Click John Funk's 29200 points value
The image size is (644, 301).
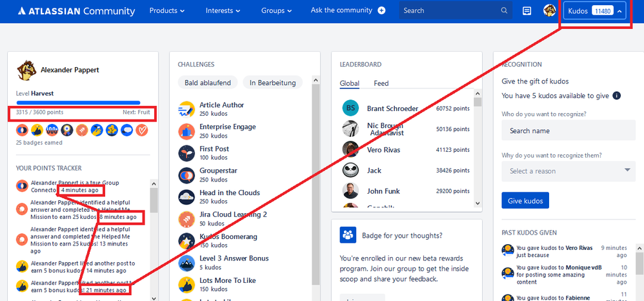(x=452, y=191)
